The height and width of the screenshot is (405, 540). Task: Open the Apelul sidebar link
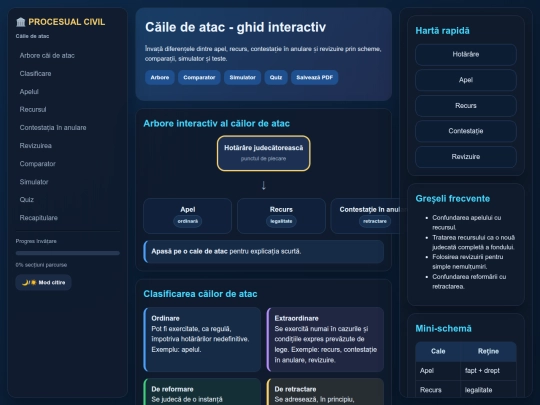coord(29,92)
